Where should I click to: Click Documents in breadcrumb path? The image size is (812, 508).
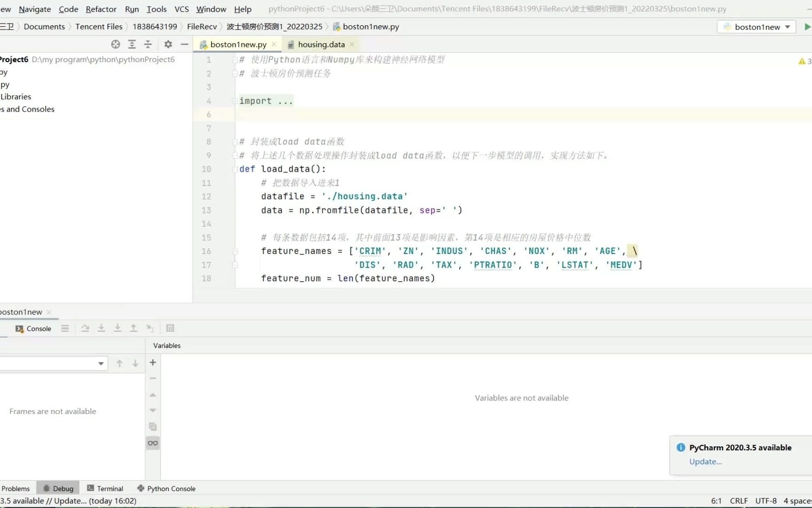[x=44, y=27]
